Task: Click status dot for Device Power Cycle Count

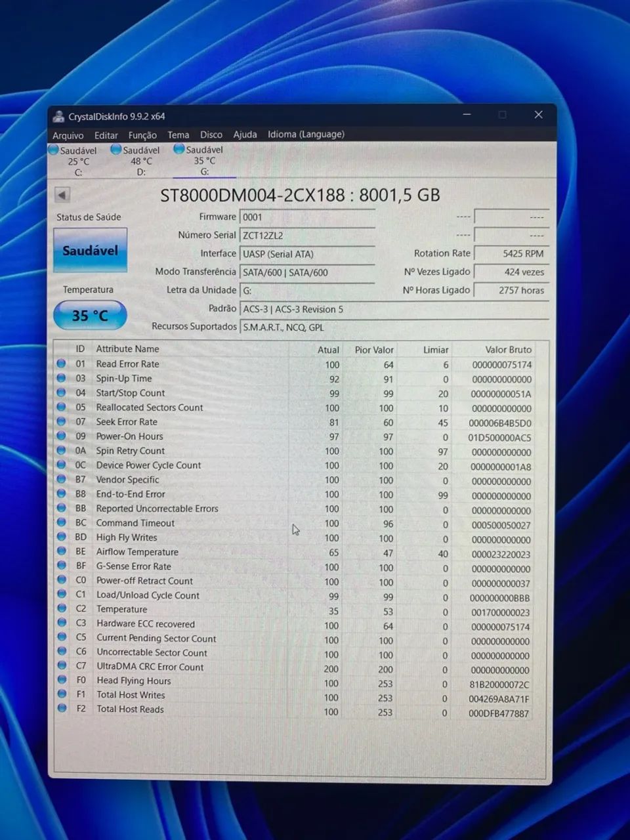Action: 62,465
